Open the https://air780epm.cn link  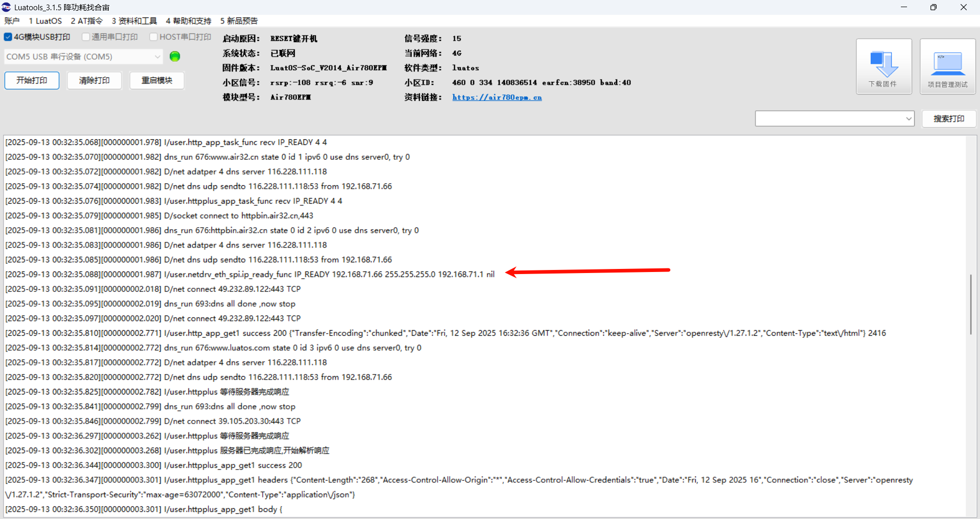pyautogui.click(x=497, y=97)
